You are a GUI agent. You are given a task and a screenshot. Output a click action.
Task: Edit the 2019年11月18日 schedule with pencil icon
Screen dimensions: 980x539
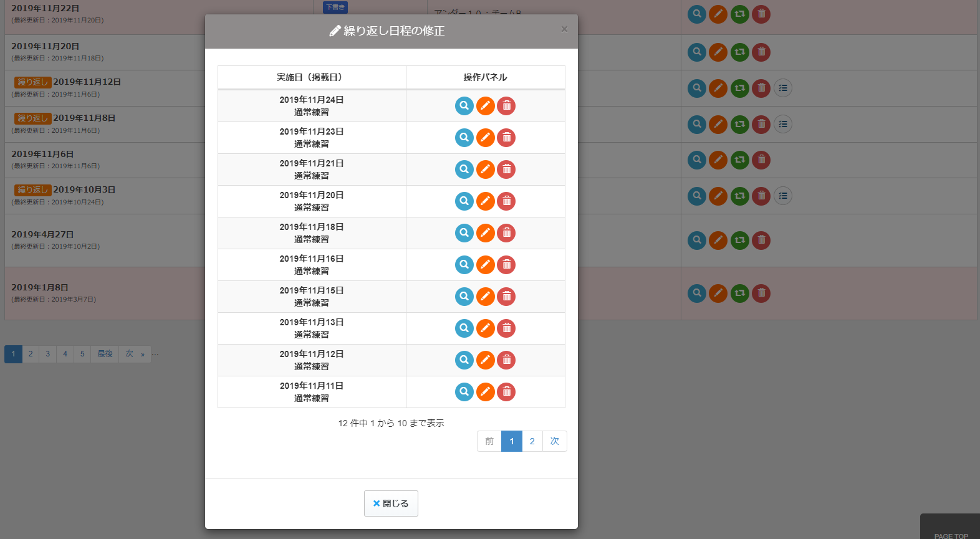[x=485, y=233]
